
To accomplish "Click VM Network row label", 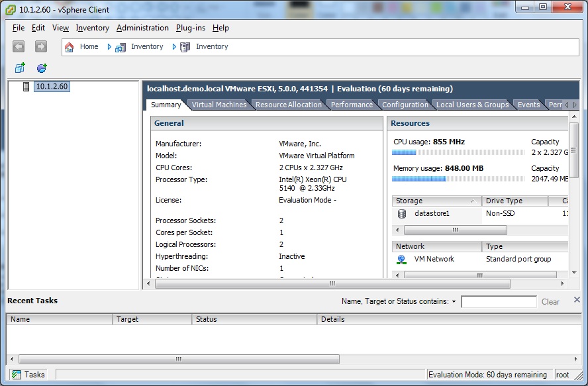I will (434, 259).
